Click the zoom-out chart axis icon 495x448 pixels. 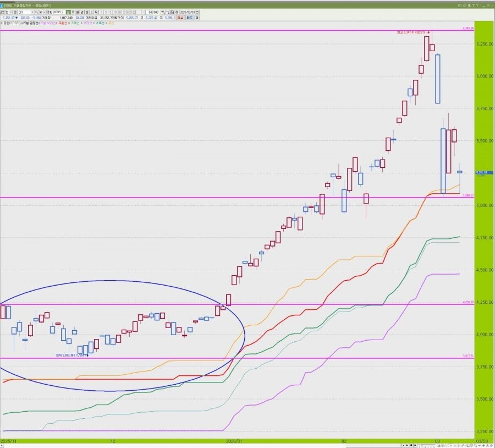[167, 12]
